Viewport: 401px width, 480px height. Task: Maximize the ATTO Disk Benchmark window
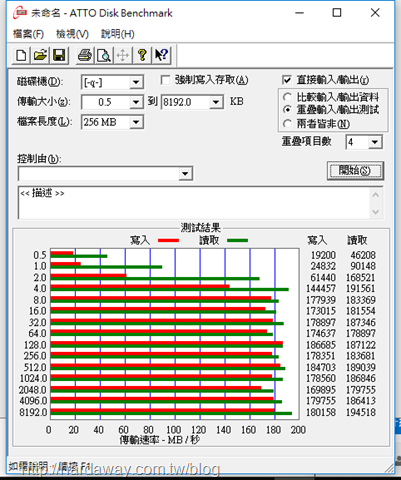pyautogui.click(x=337, y=13)
